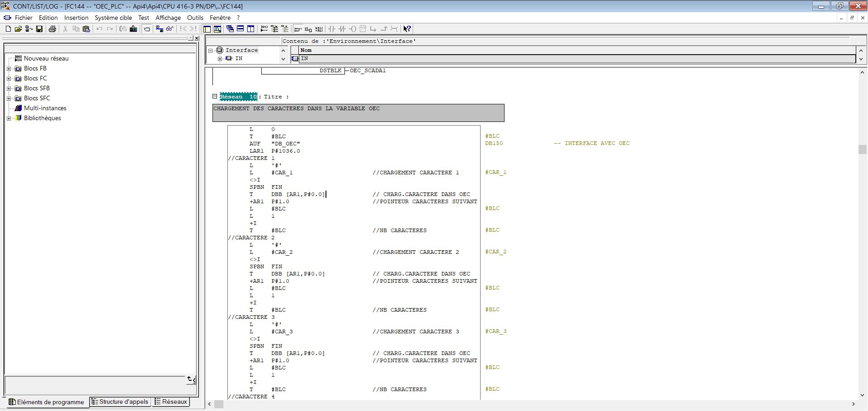This screenshot has height=411, width=868.
Task: Open the Système cible menu
Action: click(x=113, y=18)
